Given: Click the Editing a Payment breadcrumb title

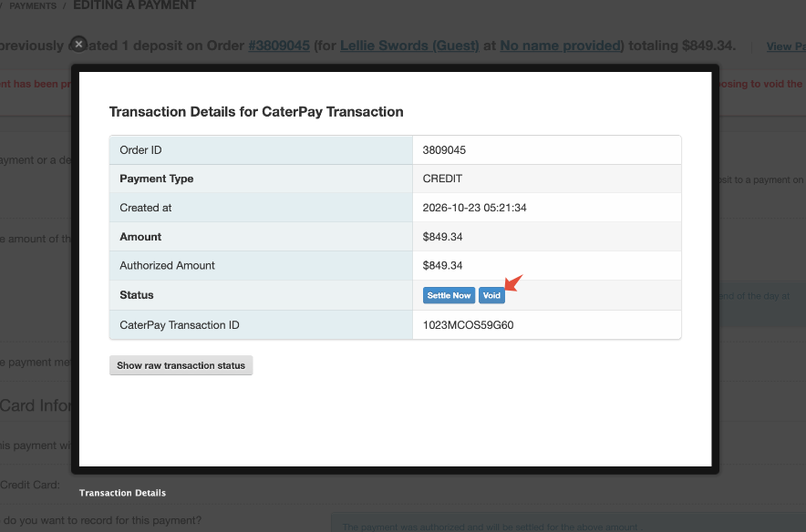Looking at the screenshot, I should coord(135,5).
